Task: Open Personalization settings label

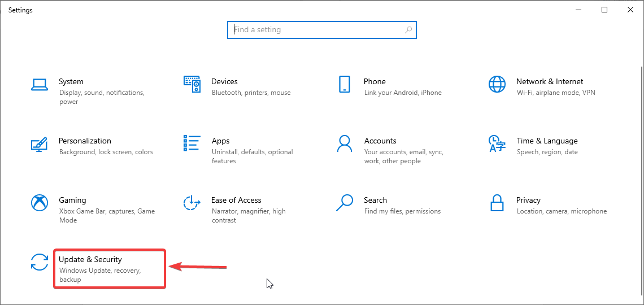Action: pos(85,141)
